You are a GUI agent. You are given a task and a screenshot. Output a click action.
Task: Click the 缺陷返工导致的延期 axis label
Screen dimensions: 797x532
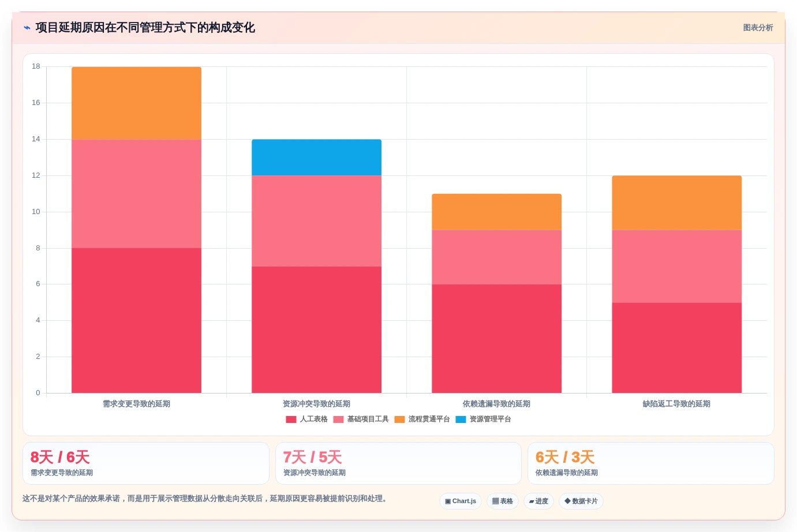(x=676, y=404)
